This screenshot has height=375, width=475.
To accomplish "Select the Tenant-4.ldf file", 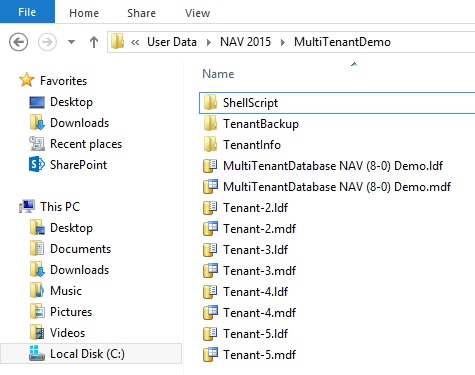I will (255, 292).
